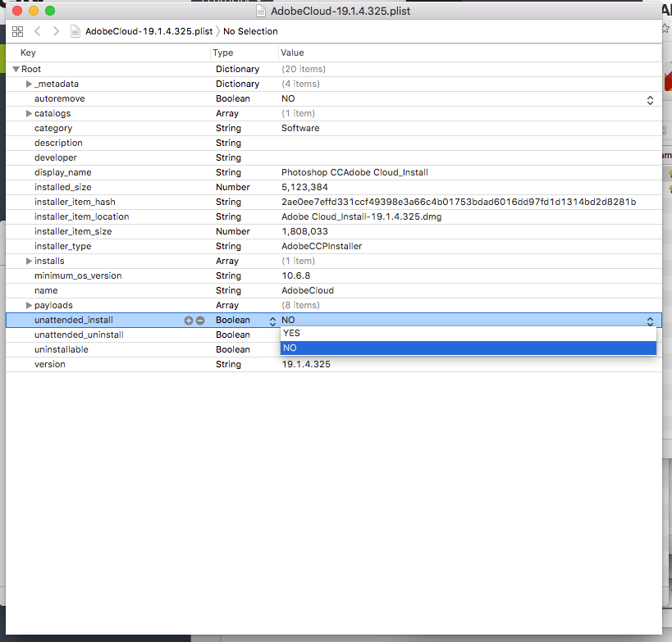Click the AdobeCCPInstaller value
This screenshot has height=642, width=672.
coord(322,246)
